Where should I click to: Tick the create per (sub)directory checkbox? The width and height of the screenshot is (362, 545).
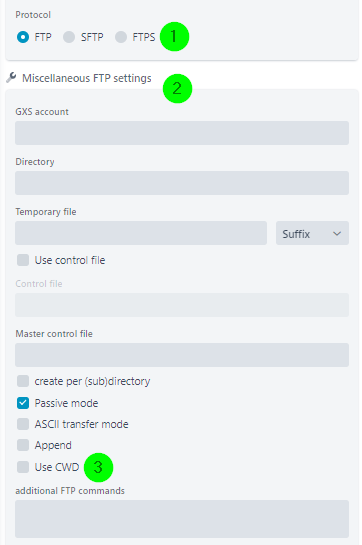[23, 381]
